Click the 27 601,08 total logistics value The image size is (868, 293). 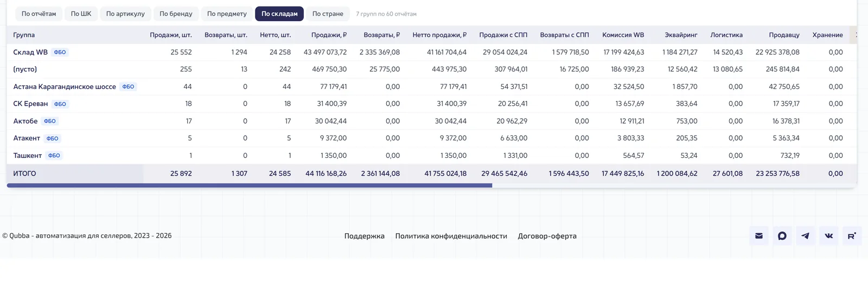(728, 174)
